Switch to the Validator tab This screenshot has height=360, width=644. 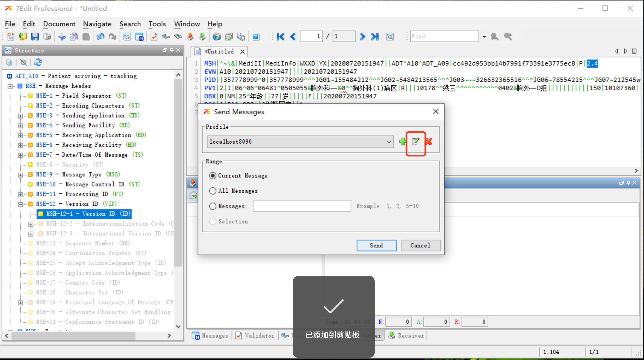click(x=255, y=336)
